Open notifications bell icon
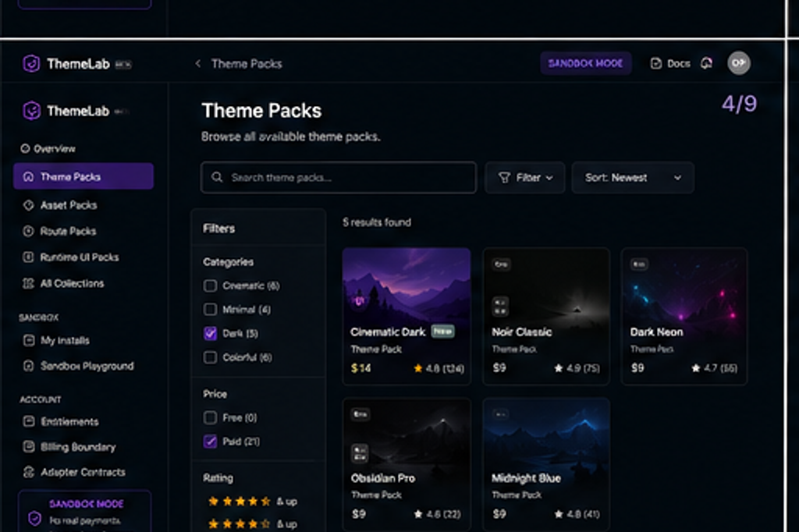The image size is (799, 532). (x=706, y=63)
